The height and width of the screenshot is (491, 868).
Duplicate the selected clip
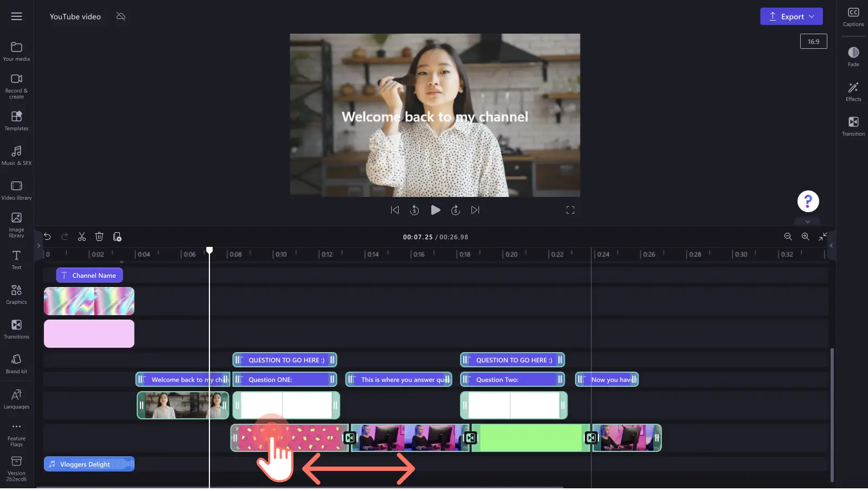coord(117,237)
